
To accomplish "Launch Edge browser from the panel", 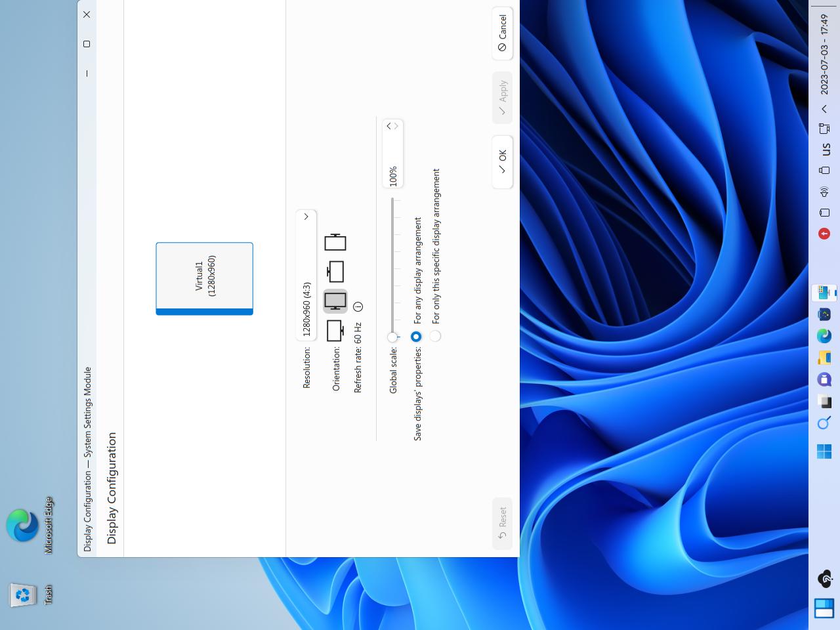I will [x=824, y=337].
